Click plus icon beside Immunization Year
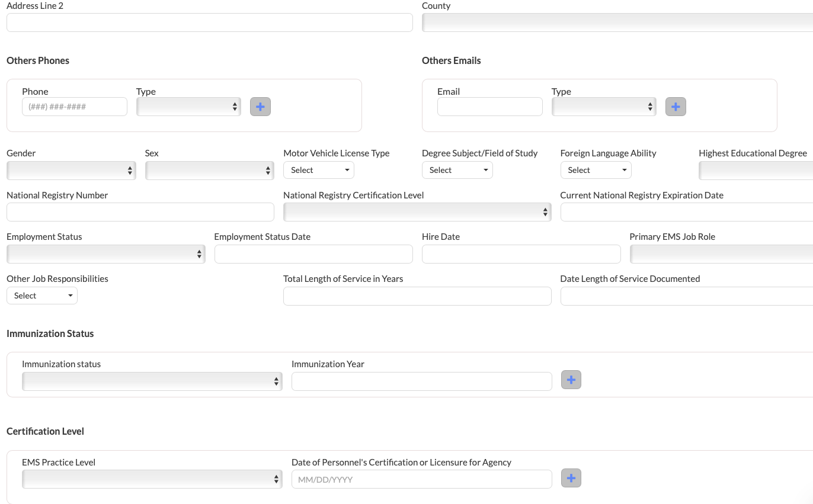This screenshot has height=504, width=813. [x=571, y=380]
